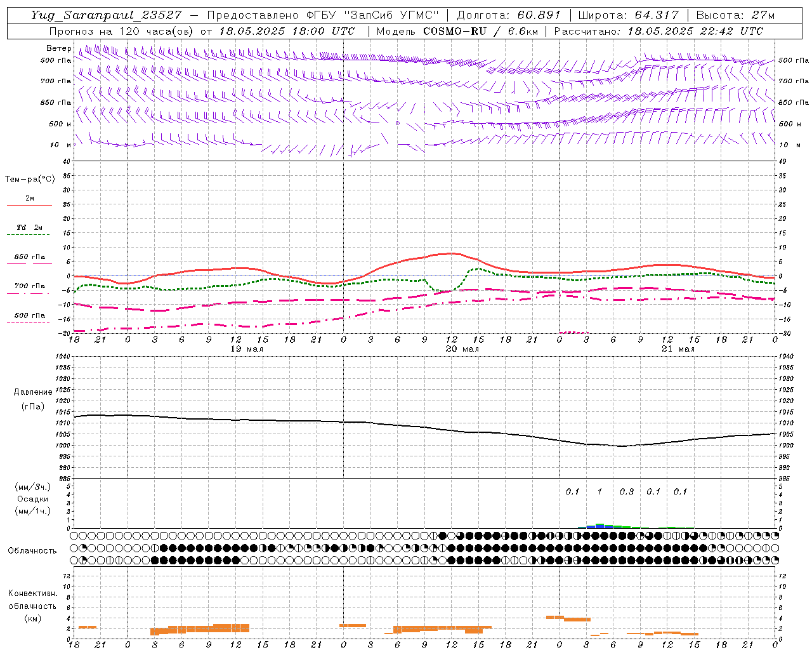812x650 pixels.
Task: Click the Облачность cloud cover label
Action: point(32,551)
